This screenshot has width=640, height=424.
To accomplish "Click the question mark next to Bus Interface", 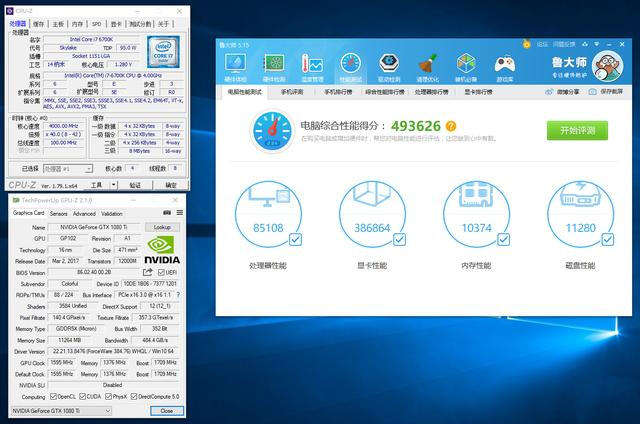I will click(178, 294).
